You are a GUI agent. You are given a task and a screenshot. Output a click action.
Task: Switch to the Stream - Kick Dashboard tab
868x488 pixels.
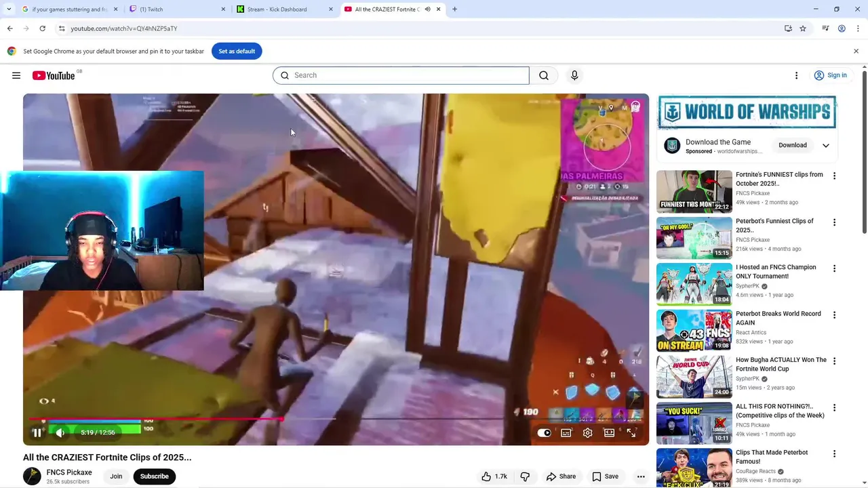pos(285,9)
